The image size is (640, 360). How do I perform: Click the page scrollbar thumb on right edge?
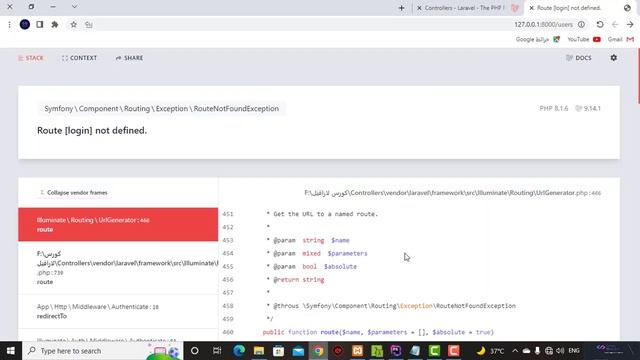(x=638, y=76)
